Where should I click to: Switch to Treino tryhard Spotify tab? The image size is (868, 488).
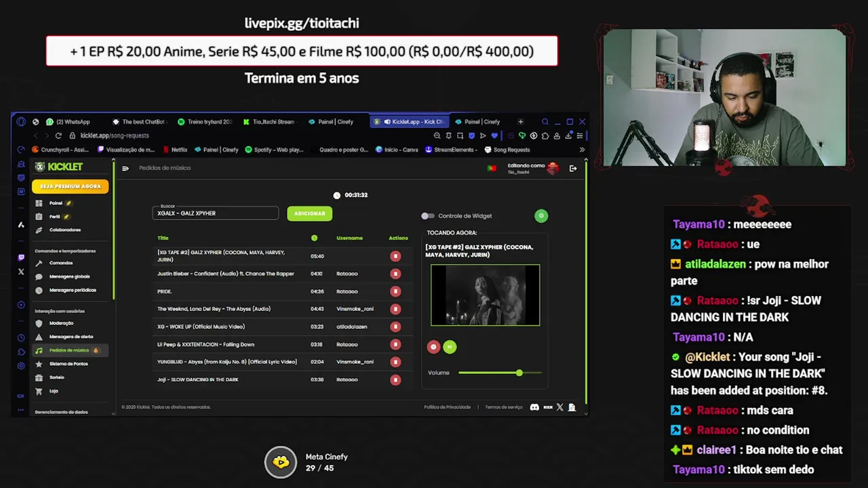tap(205, 122)
